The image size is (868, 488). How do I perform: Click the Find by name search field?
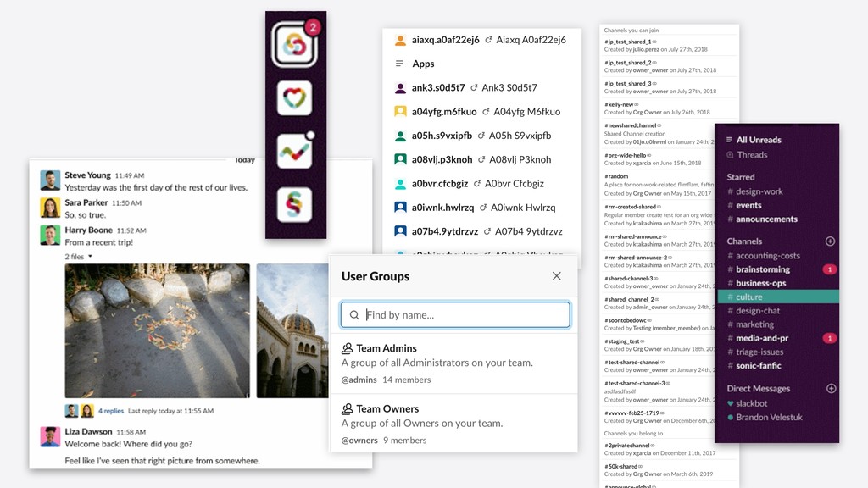pyautogui.click(x=455, y=315)
